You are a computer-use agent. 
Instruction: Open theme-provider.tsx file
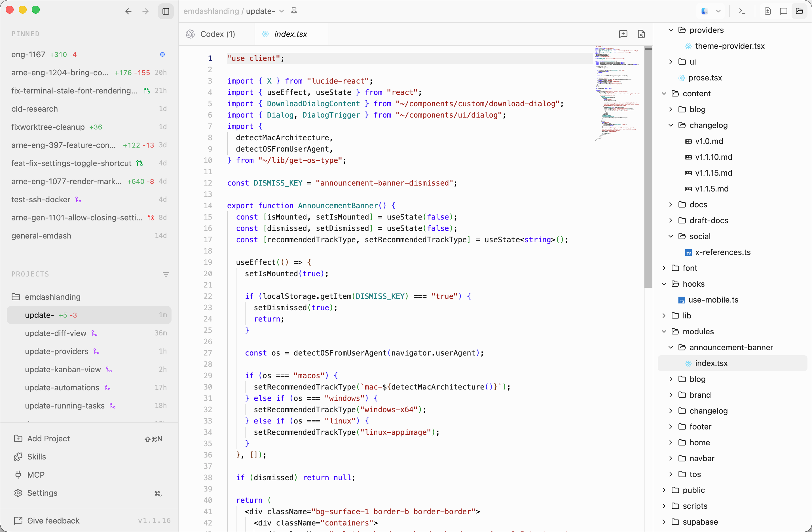[733, 46]
